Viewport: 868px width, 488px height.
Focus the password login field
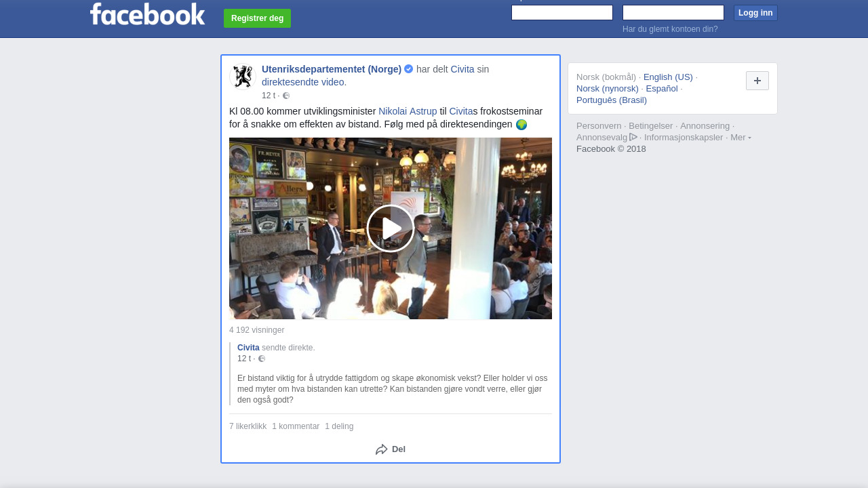click(673, 13)
